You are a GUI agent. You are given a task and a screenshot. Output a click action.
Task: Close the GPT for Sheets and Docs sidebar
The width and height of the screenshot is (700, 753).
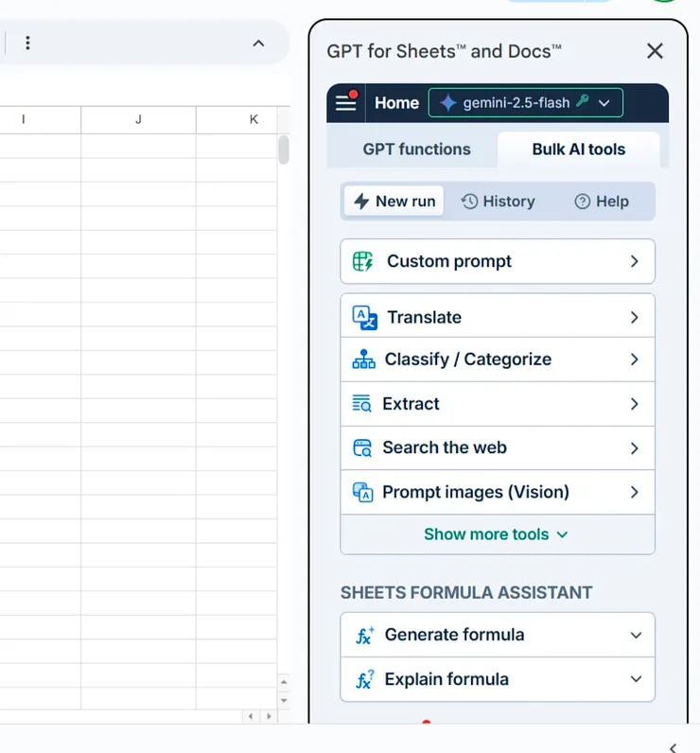click(x=655, y=51)
